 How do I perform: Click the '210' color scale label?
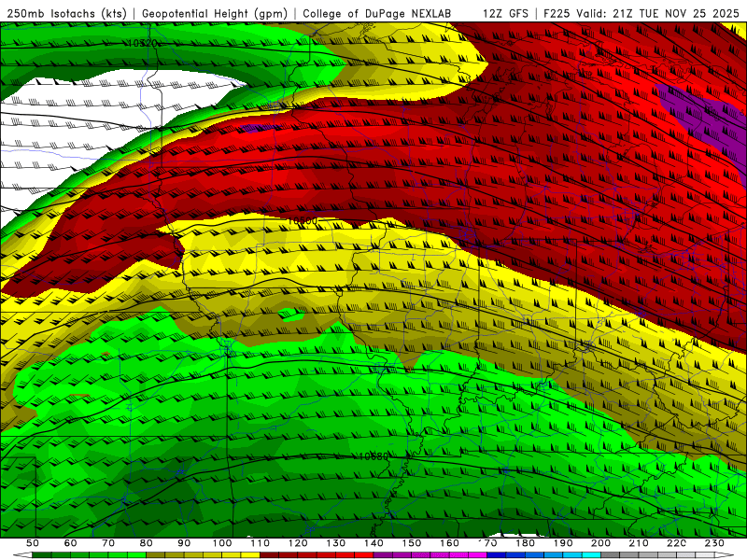pos(639,543)
